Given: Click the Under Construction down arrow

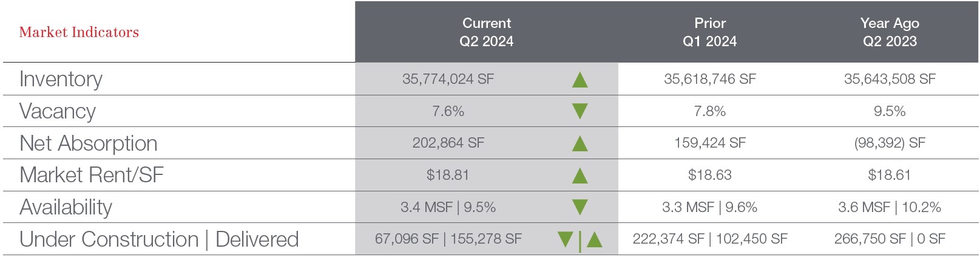Looking at the screenshot, I should (x=566, y=239).
